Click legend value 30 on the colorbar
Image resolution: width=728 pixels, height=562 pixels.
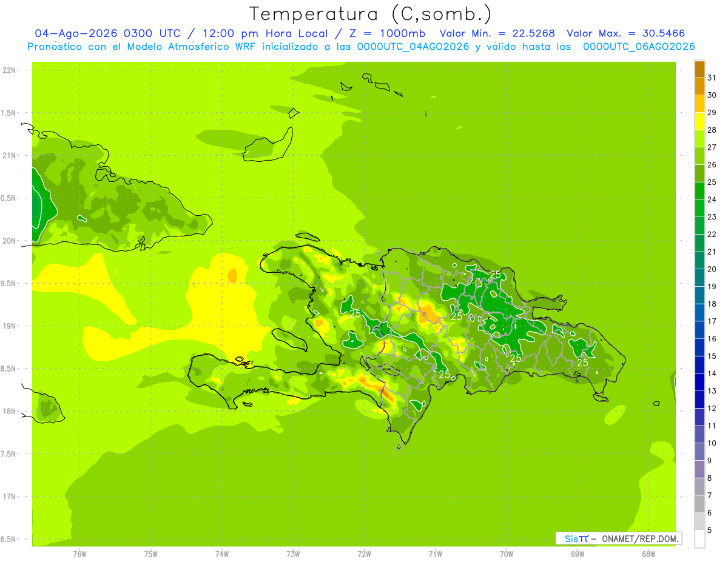click(712, 95)
